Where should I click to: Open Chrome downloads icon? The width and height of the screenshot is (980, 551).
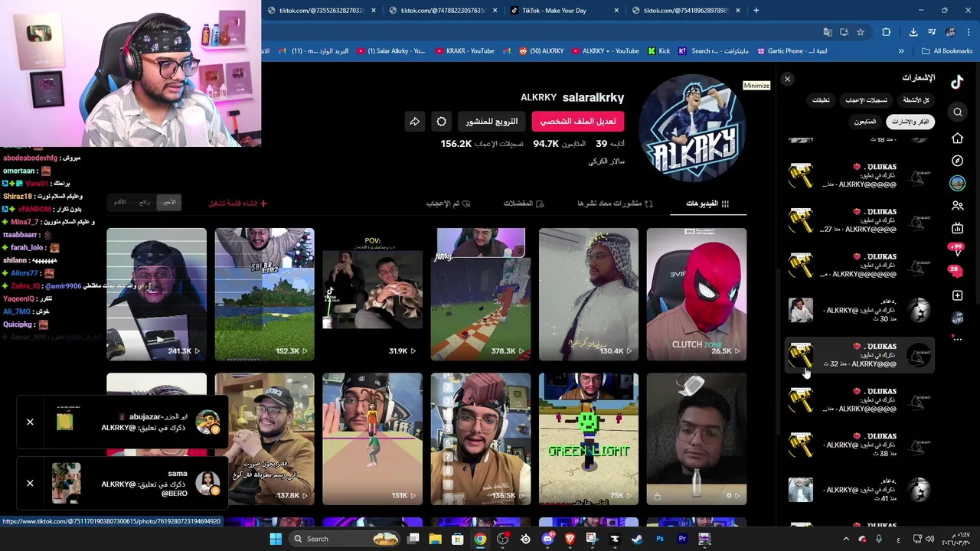click(x=913, y=32)
